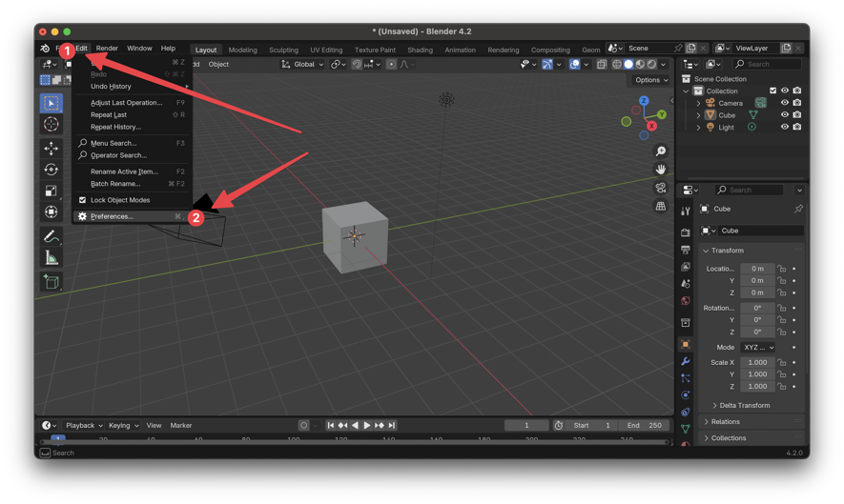Choose the Measure ruler tool
The width and height of the screenshot is (844, 504).
coord(51,258)
